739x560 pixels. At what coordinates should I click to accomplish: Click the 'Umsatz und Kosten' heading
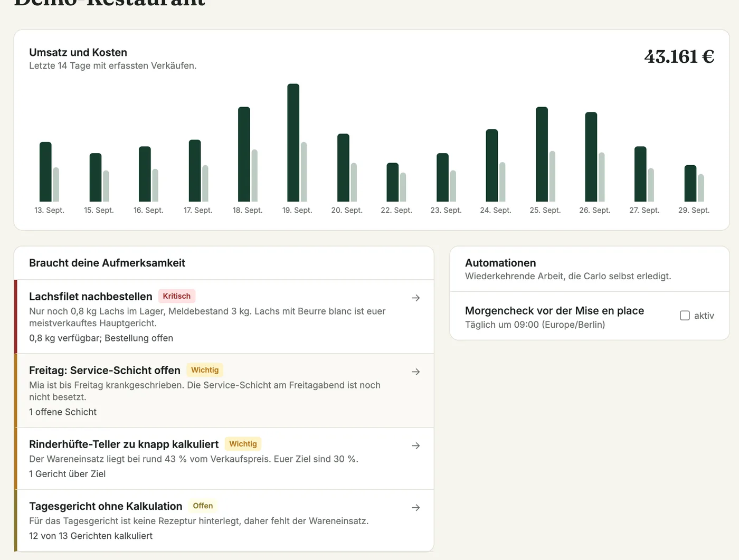(78, 52)
